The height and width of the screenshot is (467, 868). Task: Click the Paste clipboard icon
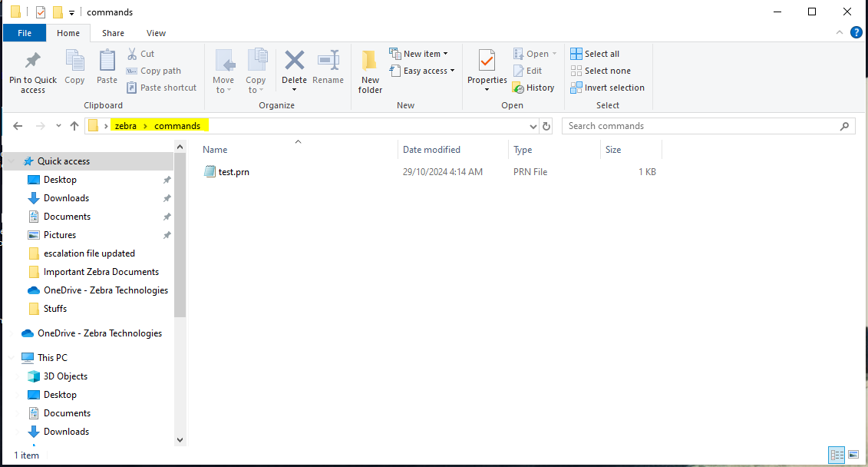click(107, 61)
